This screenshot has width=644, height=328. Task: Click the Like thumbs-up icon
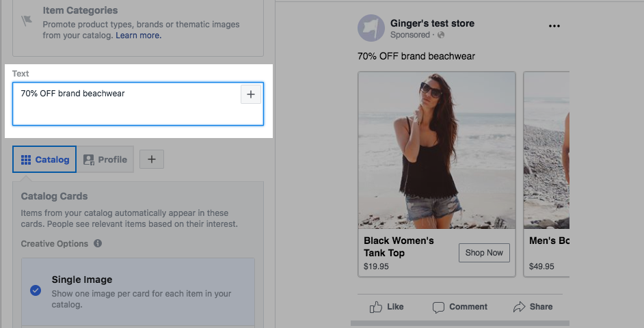[376, 307]
